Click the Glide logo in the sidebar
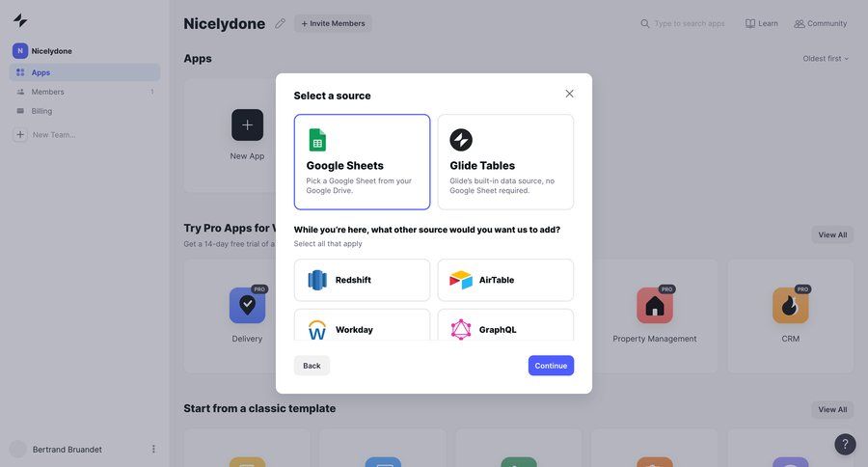The width and height of the screenshot is (868, 467). (20, 20)
